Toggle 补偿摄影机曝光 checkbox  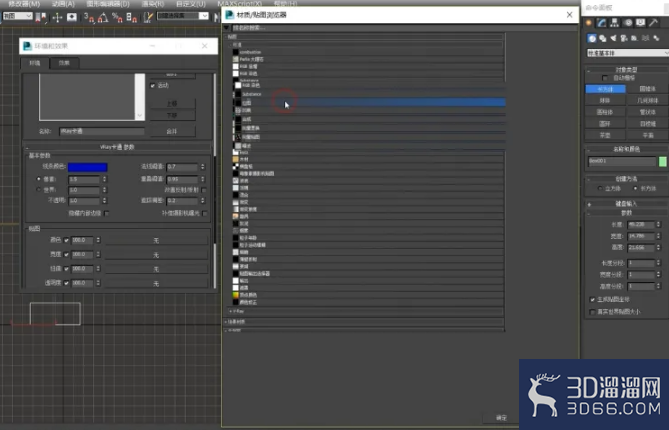205,213
